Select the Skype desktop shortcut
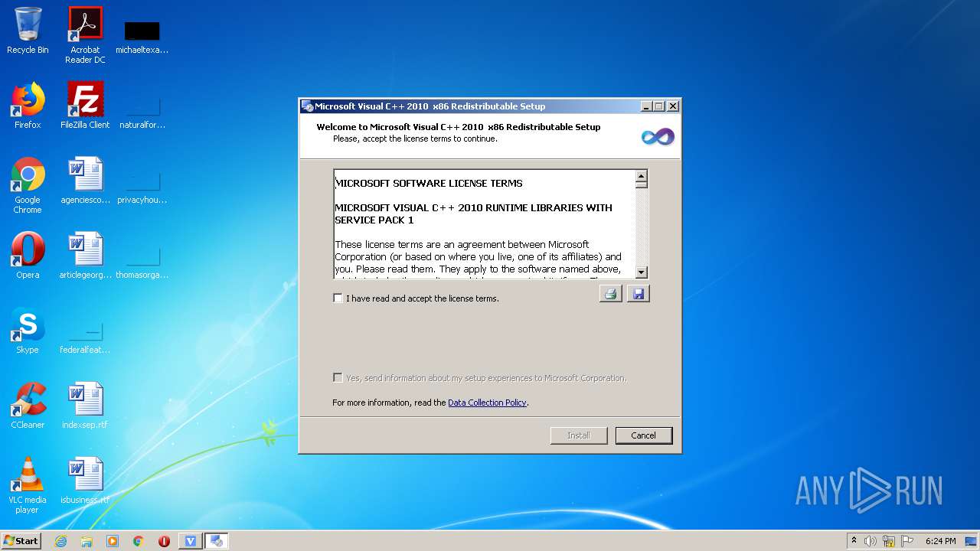Viewport: 980px width, 551px height. click(x=28, y=331)
